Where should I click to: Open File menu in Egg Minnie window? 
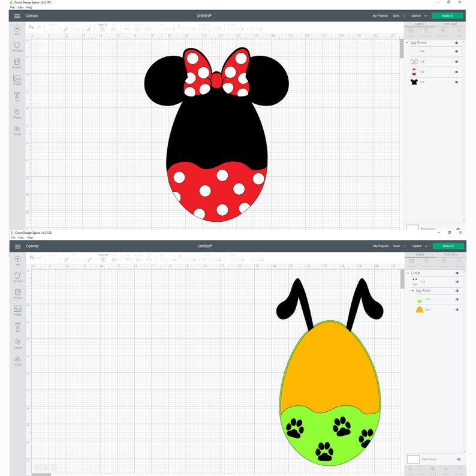click(x=13, y=7)
